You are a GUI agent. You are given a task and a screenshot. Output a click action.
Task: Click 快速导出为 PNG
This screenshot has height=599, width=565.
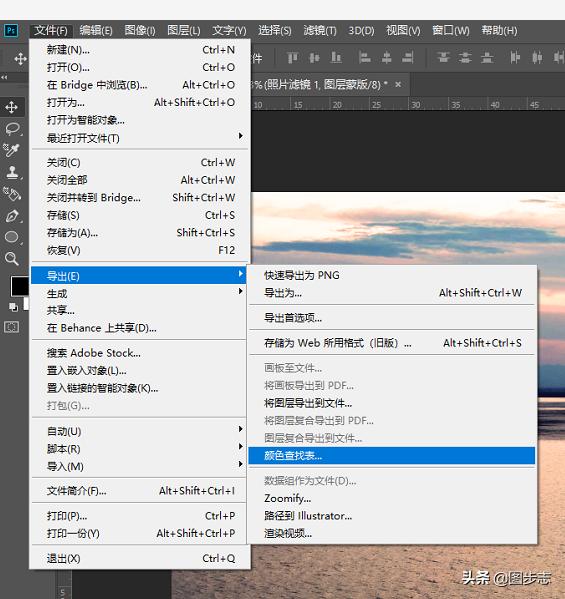392,275
